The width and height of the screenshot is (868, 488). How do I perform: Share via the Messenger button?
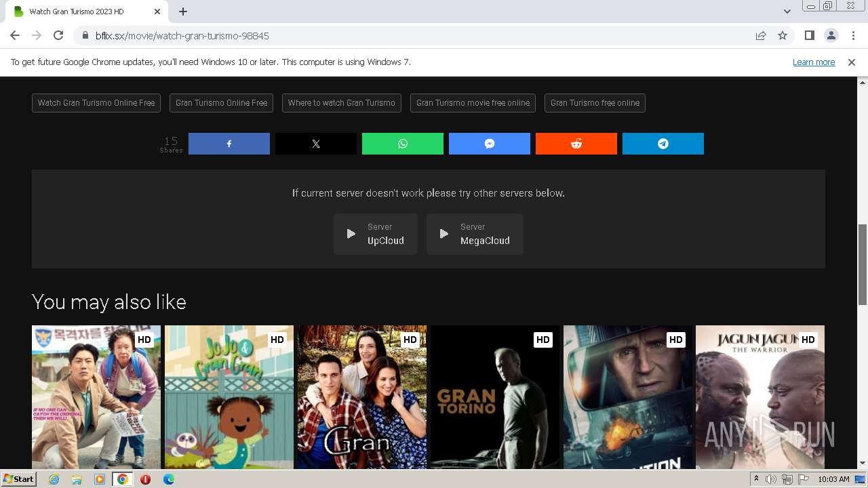tap(490, 144)
